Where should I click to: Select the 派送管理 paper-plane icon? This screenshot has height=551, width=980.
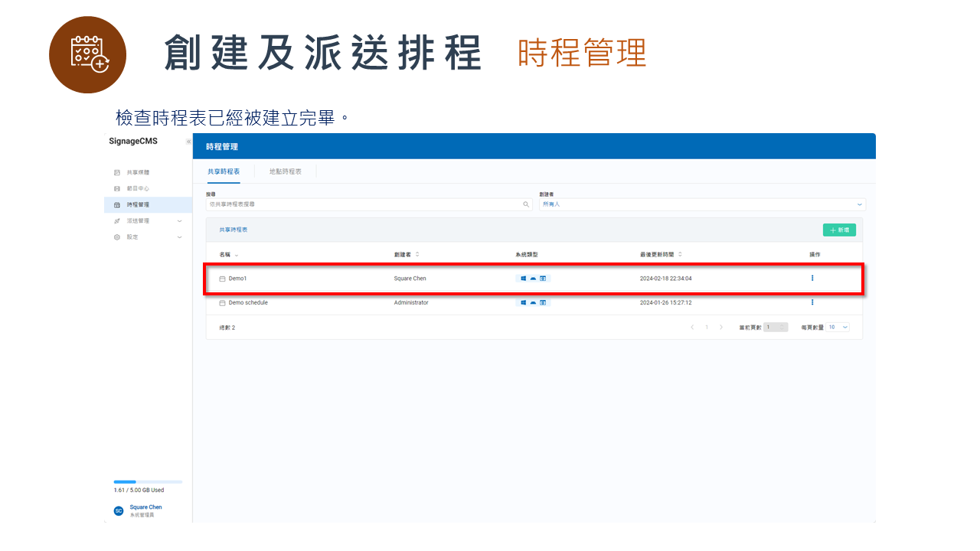pyautogui.click(x=117, y=221)
